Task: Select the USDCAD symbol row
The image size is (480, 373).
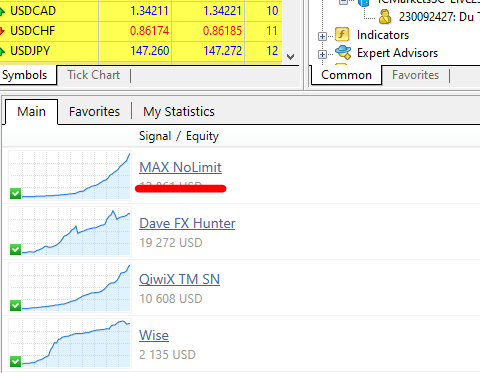Action: 141,11
